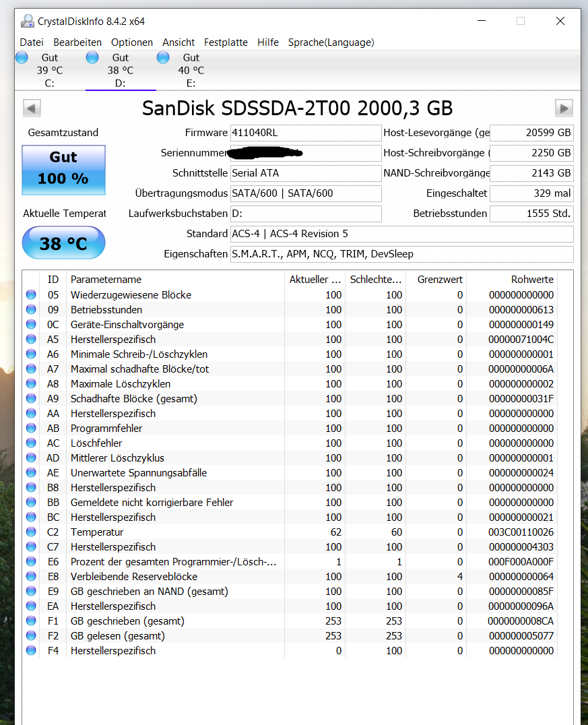Image resolution: width=588 pixels, height=725 pixels.
Task: Click Eingeschaltet value 329 mal
Action: tap(531, 193)
